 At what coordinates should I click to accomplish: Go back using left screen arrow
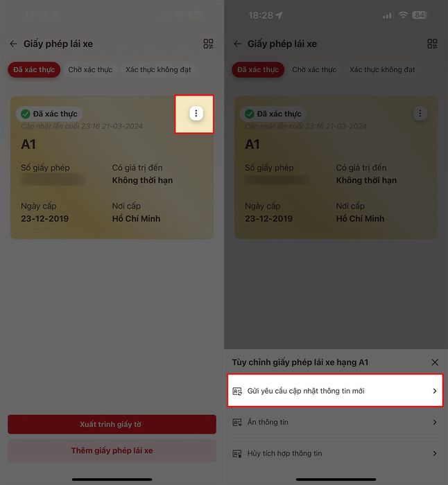[x=13, y=44]
